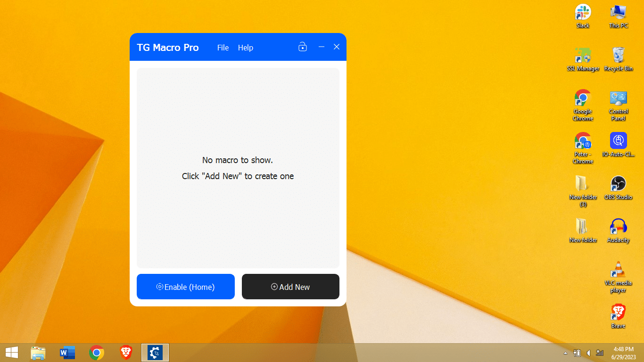Open the Help menu
The width and height of the screenshot is (644, 362).
pyautogui.click(x=245, y=48)
